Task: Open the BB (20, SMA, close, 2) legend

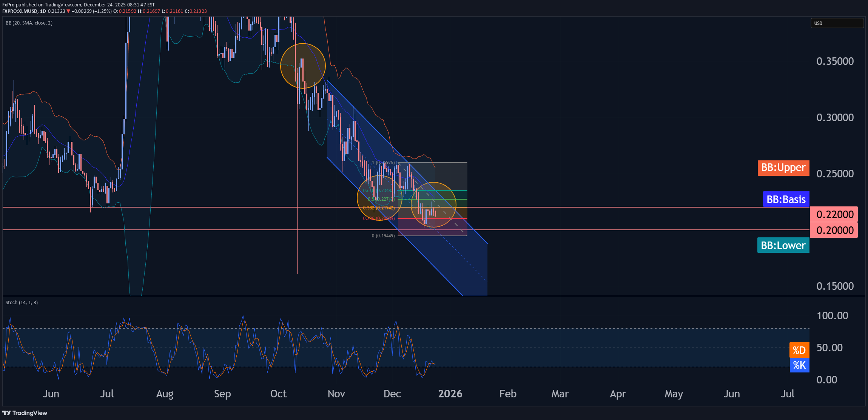Action: [29, 23]
